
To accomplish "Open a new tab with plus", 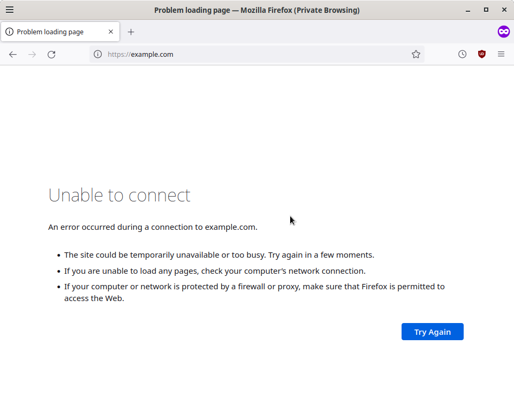I will (x=131, y=32).
